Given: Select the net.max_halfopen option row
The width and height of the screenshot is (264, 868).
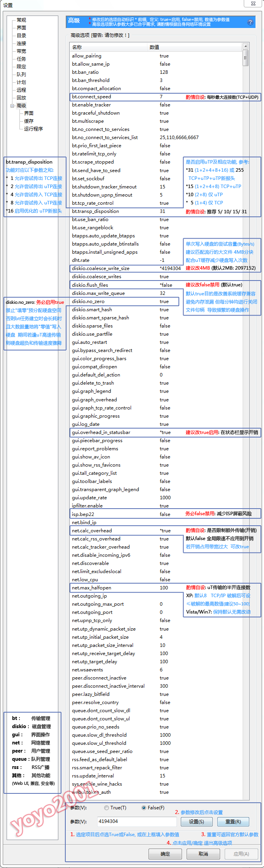Looking at the screenshot, I should [x=117, y=587].
